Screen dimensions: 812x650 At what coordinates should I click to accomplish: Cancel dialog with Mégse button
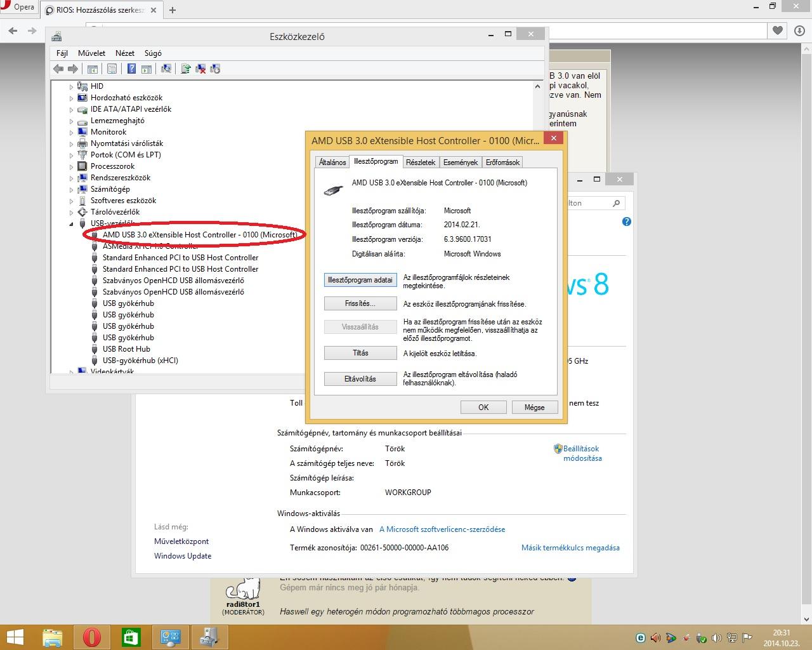[x=534, y=408]
